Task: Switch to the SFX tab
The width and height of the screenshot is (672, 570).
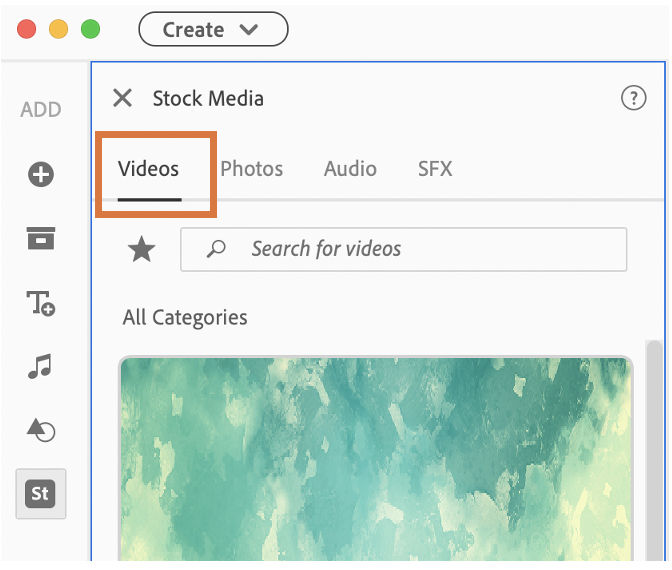Action: click(435, 169)
